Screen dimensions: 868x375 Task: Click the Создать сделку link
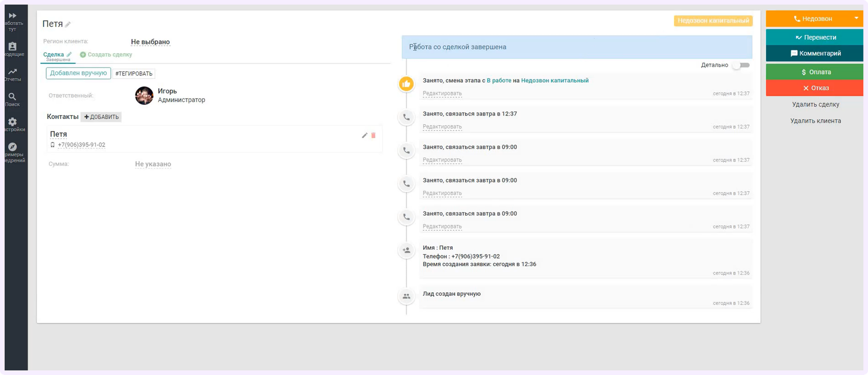[x=110, y=55]
